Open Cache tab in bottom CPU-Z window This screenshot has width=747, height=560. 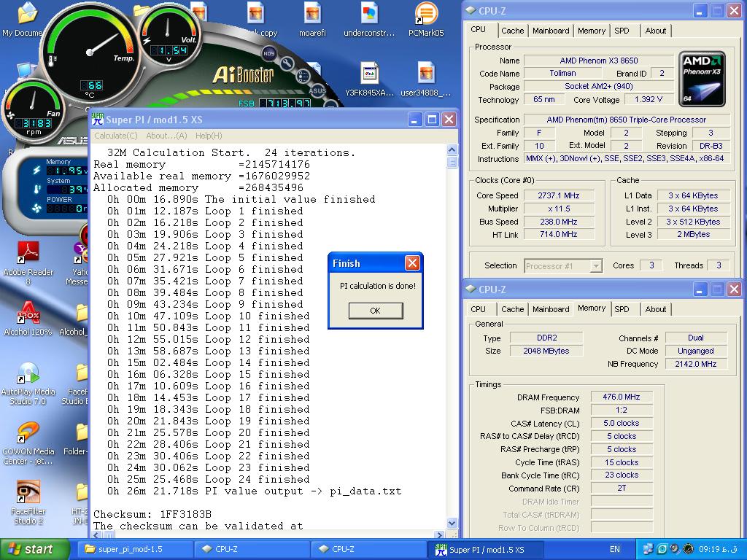click(513, 309)
